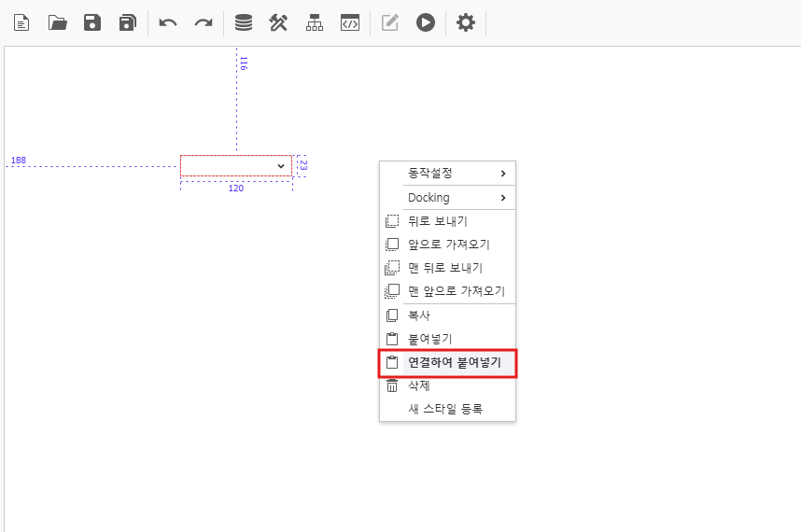Choose 새 스타일 등록 menu item

coord(447,409)
